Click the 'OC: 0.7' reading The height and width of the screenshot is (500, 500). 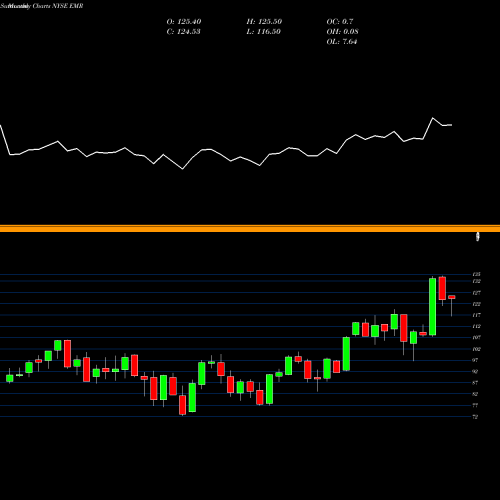[340, 22]
